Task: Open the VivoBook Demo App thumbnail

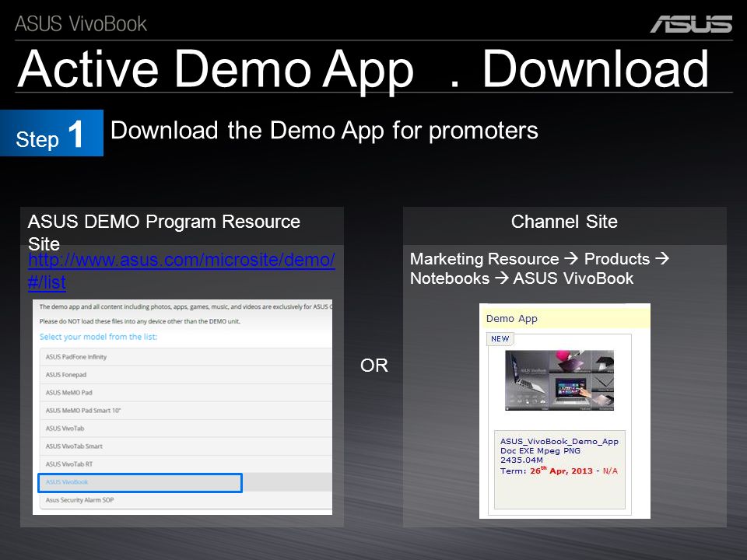Action: 559,380
